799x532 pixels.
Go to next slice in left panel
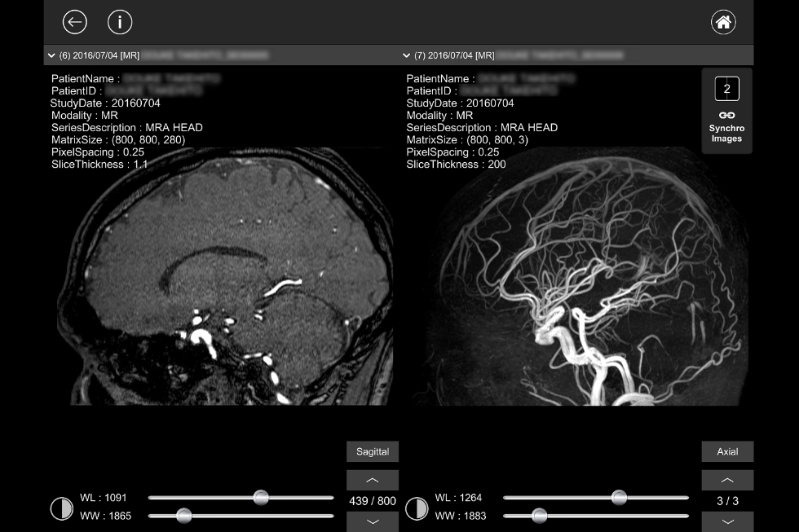pos(373,521)
